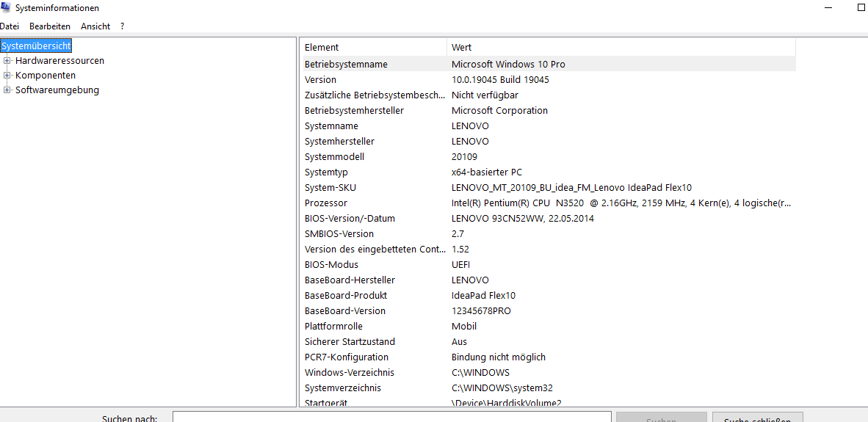
Task: Click the Wert column header
Action: (x=621, y=48)
